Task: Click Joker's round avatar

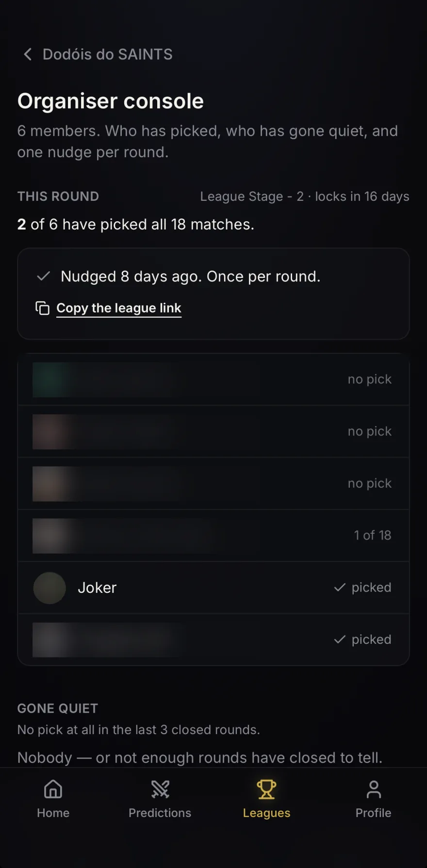Action: [x=49, y=588]
